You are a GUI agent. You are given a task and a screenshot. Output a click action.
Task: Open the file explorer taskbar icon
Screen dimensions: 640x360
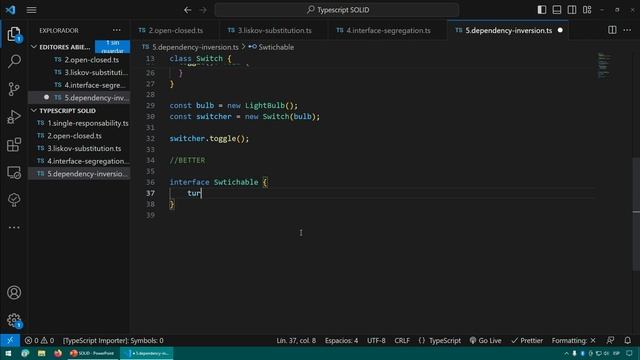click(41, 353)
